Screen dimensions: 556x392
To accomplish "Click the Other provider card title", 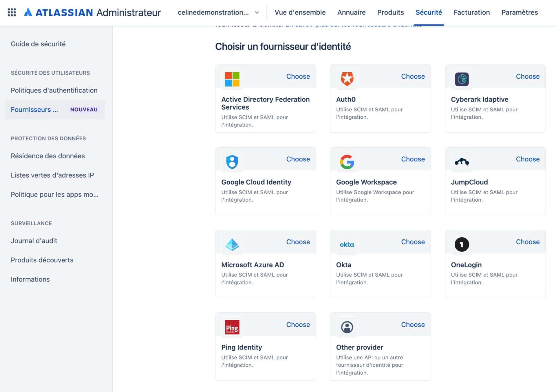I will click(x=359, y=347).
